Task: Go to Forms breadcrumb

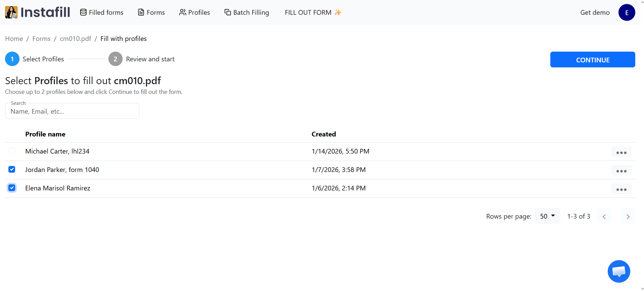Action: click(41, 39)
